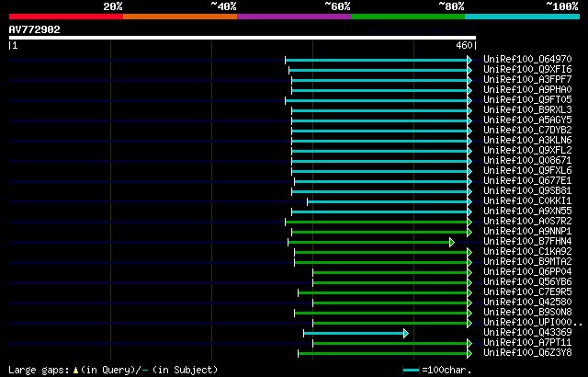The image size is (588, 377).
Task: Click the cyan 100char scale bar
Action: [x=412, y=371]
